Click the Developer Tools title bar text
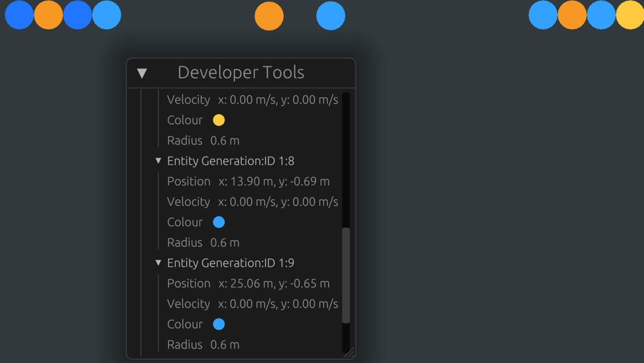This screenshot has height=363, width=644. click(x=241, y=72)
